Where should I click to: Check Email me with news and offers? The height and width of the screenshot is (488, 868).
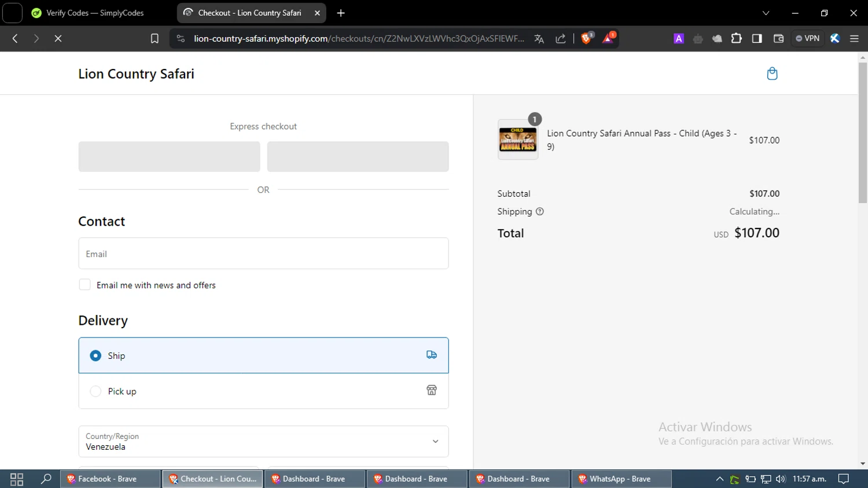(x=85, y=285)
